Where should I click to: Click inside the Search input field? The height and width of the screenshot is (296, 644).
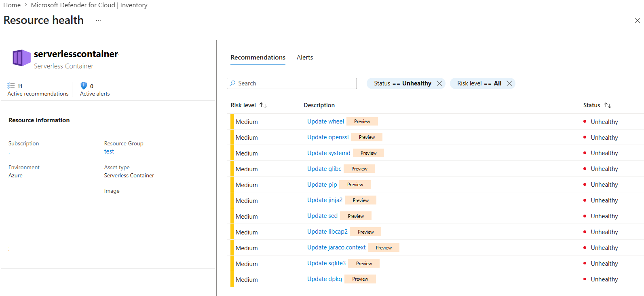click(x=292, y=83)
